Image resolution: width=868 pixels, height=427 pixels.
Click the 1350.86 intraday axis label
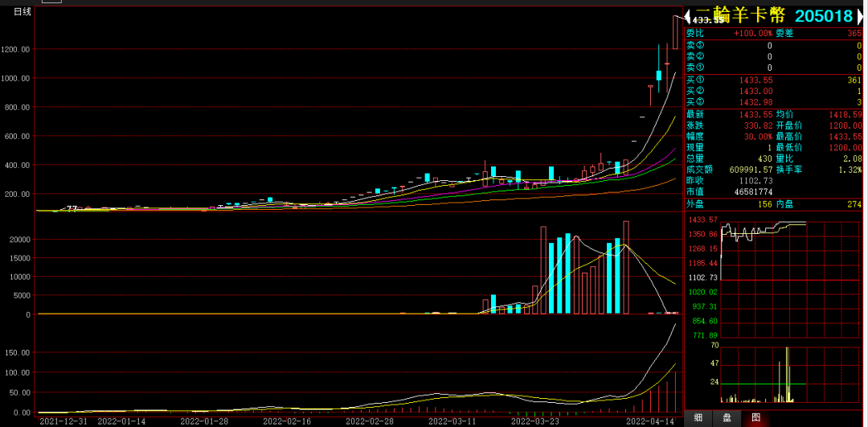(x=702, y=234)
